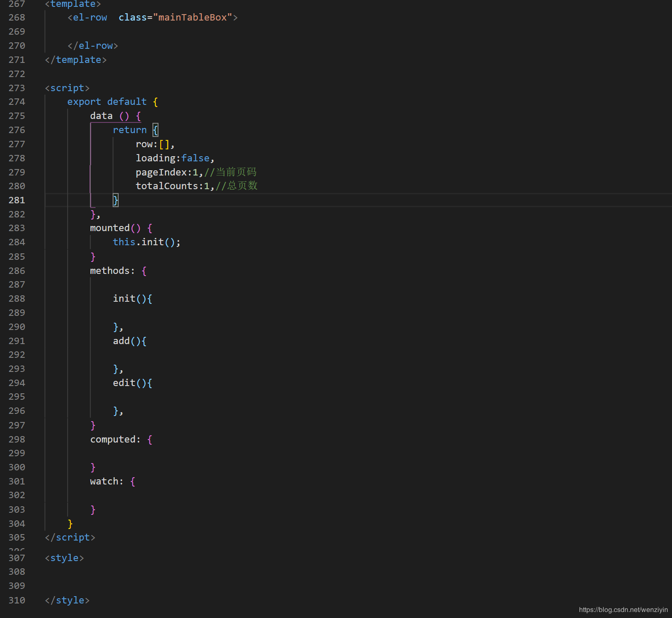This screenshot has width=672, height=618.
Task: Click the "this.init();" call
Action: tap(146, 242)
